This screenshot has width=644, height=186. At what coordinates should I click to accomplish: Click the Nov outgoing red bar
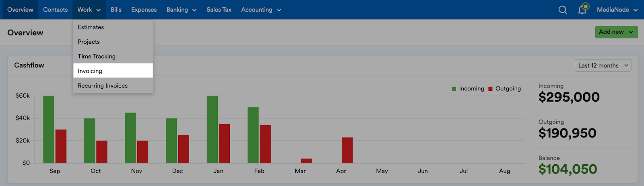pyautogui.click(x=142, y=152)
